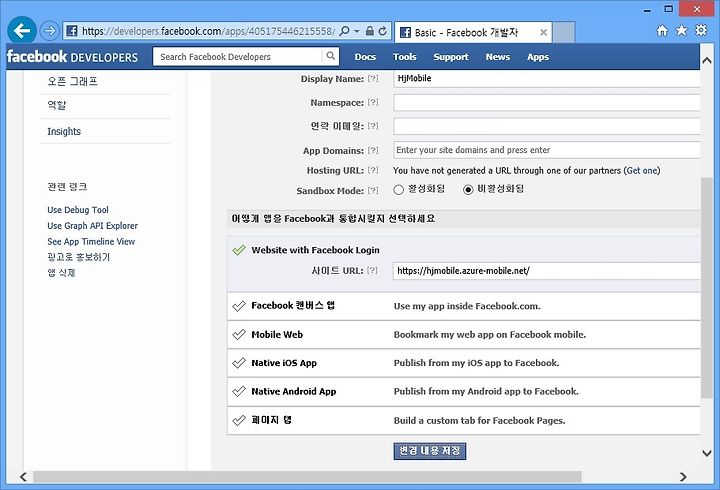Open the browser Tools gear icon

click(x=701, y=30)
